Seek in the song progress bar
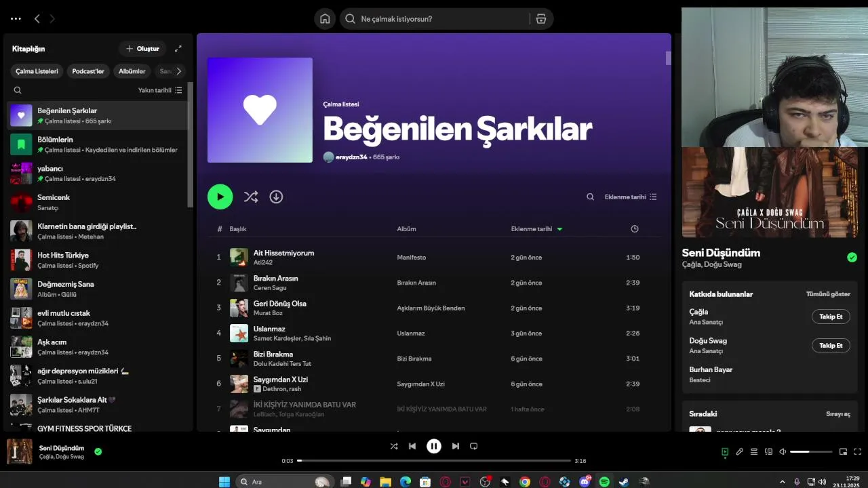Viewport: 868px width, 488px height. [434, 461]
